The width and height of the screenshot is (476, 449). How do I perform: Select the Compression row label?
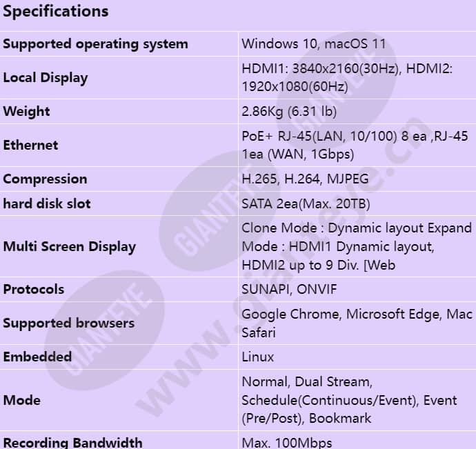coord(45,179)
